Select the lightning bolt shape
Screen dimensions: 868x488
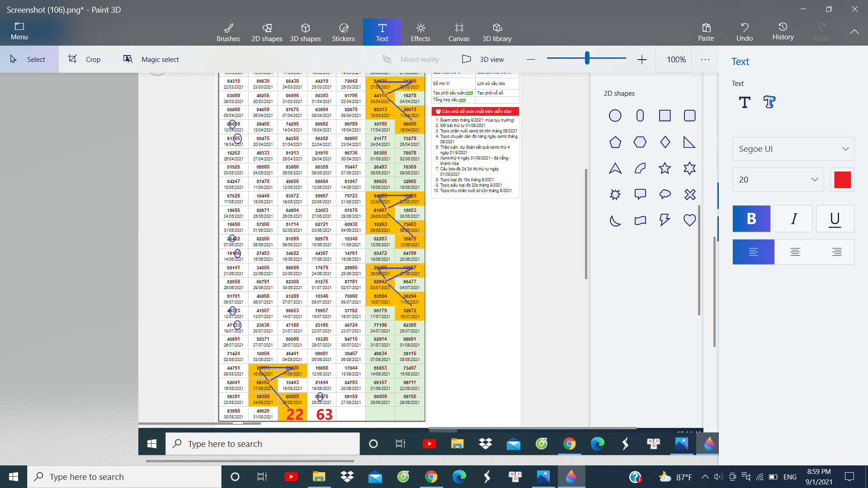point(665,220)
